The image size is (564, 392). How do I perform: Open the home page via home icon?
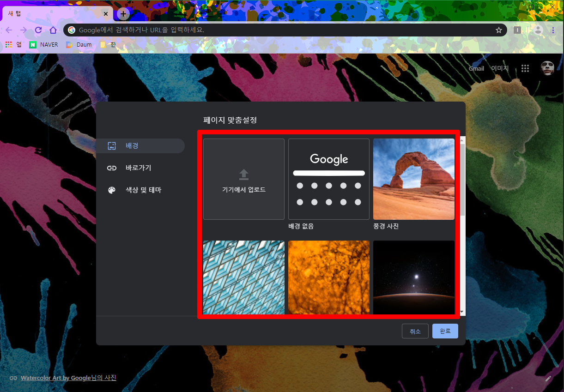pyautogui.click(x=53, y=30)
